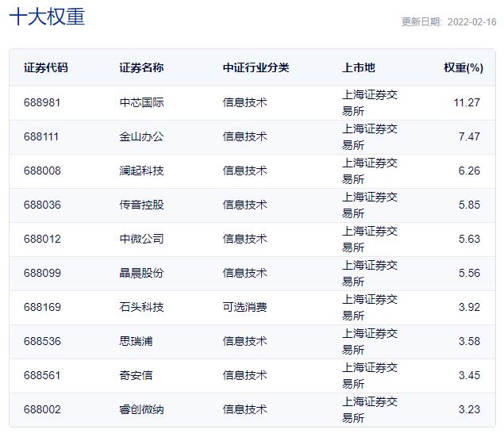Click the 十大权重 section heading
This screenshot has width=504, height=441.
[x=47, y=17]
